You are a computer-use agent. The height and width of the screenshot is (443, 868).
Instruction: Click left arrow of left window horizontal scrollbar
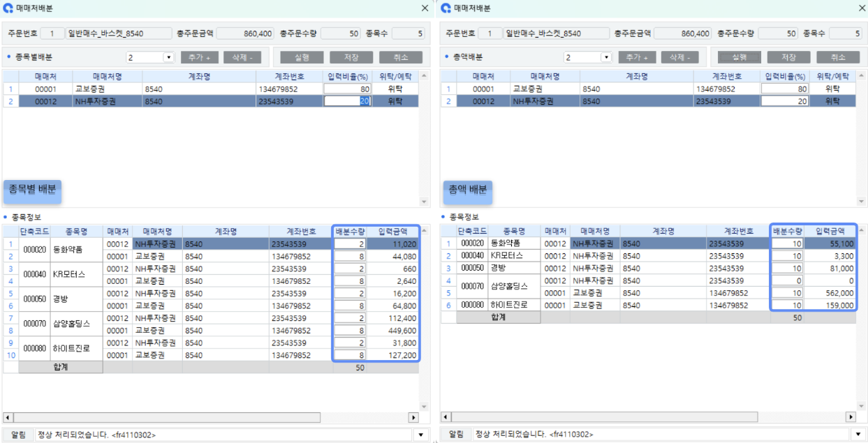pos(8,417)
